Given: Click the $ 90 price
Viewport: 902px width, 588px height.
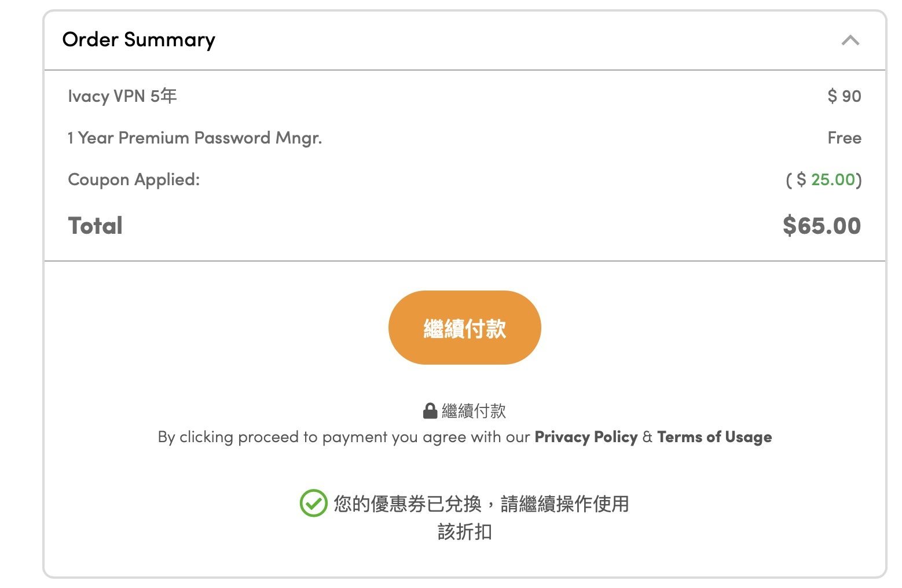Looking at the screenshot, I should click(844, 96).
